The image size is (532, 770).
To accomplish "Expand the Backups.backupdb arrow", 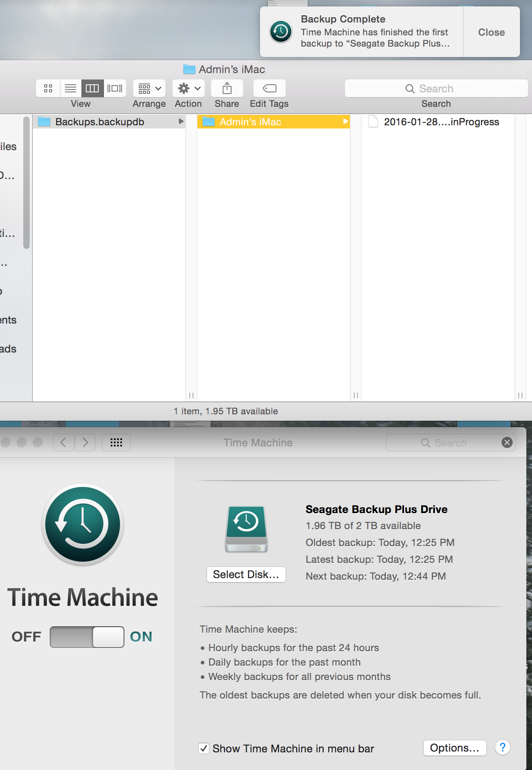I will [181, 121].
